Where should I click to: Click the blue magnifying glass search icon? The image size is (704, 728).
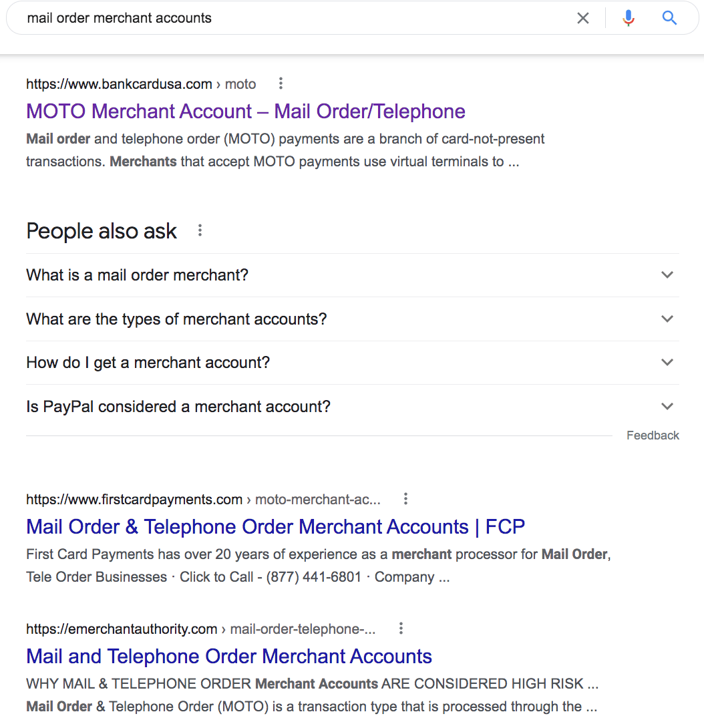point(669,18)
